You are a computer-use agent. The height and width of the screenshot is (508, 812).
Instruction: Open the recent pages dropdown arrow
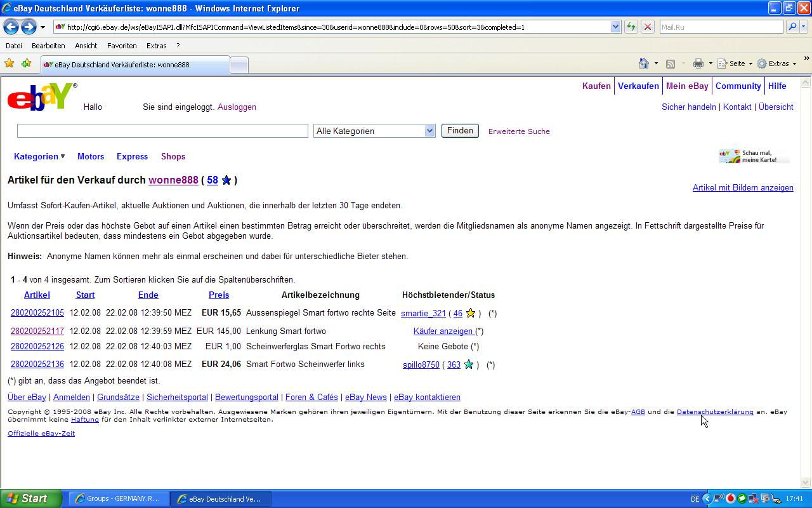pos(43,27)
